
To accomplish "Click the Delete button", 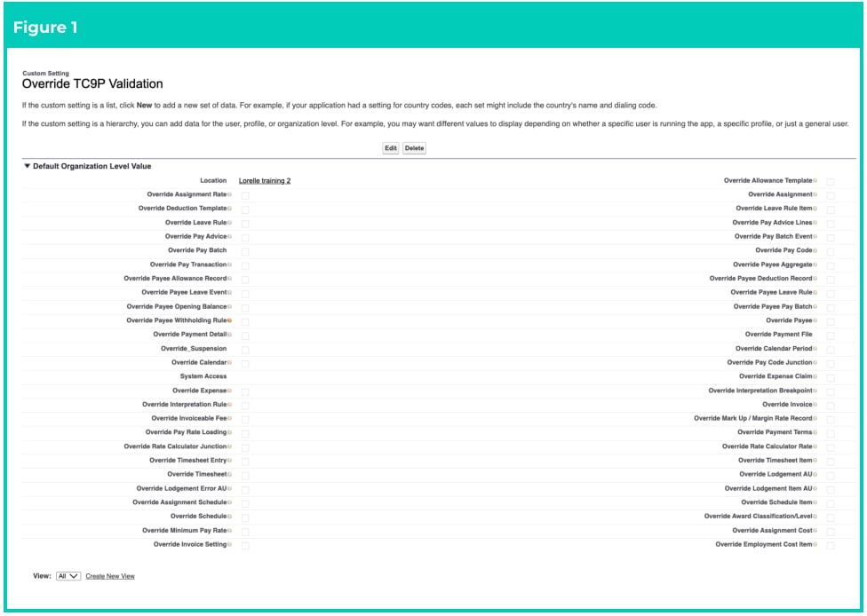I will click(x=414, y=148).
